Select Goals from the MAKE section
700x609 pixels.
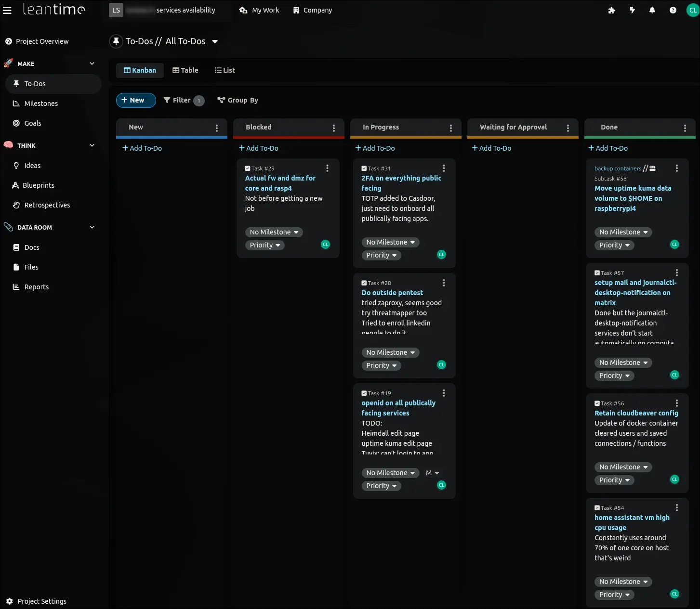point(33,123)
